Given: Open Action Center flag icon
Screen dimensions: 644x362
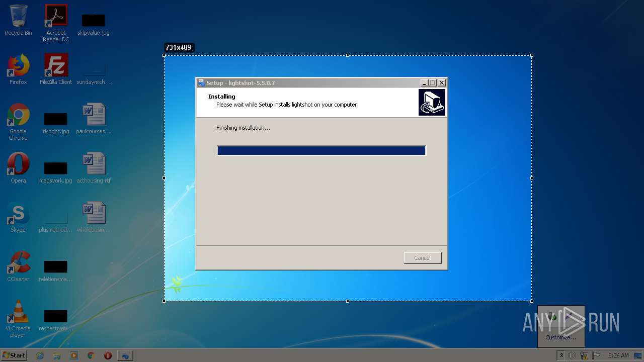Looking at the screenshot, I should [596, 355].
